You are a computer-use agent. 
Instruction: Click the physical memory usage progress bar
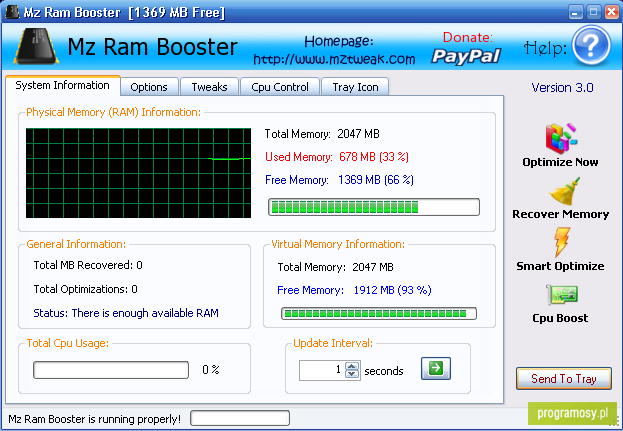point(374,207)
